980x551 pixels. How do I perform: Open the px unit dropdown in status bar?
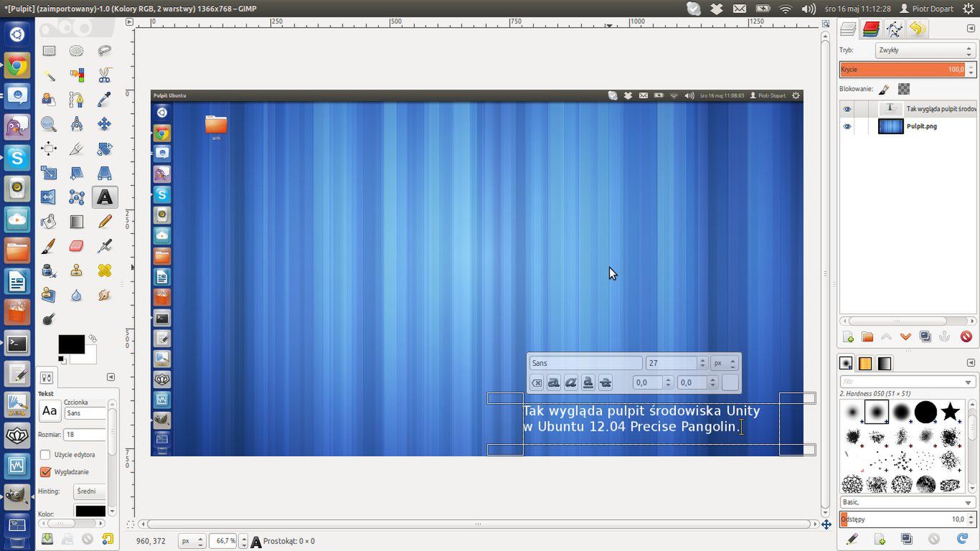tap(192, 541)
